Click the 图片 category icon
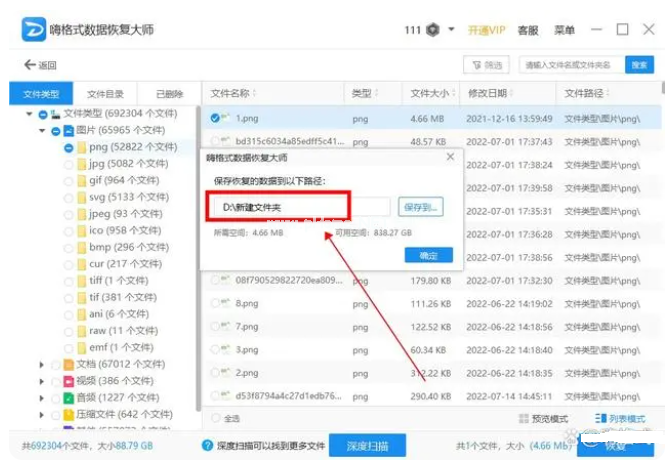666x463 pixels. [x=69, y=131]
